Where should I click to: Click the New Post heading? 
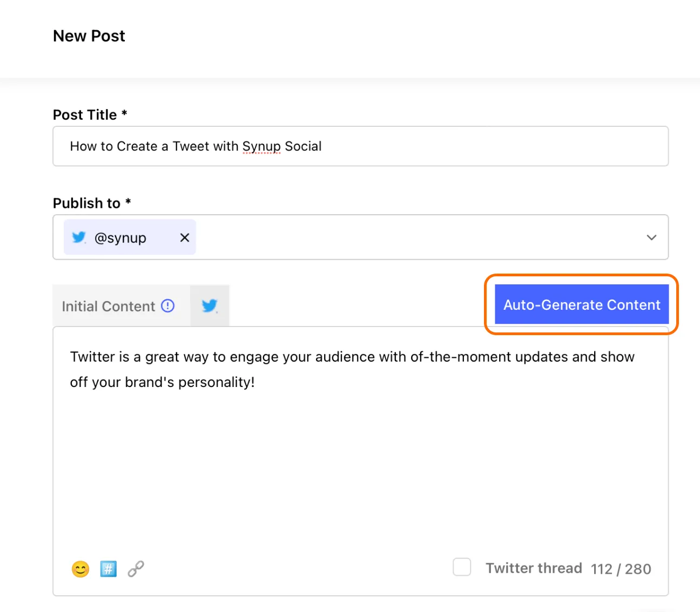(x=89, y=36)
